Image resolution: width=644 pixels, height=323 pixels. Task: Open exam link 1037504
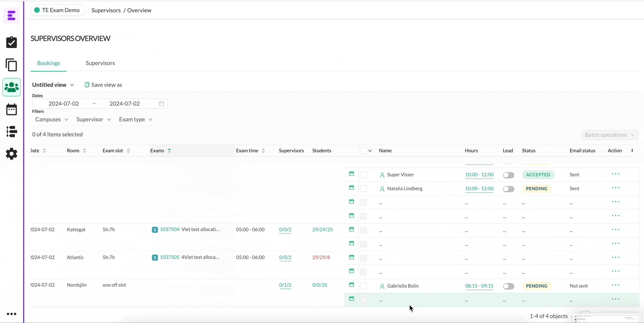click(x=170, y=229)
